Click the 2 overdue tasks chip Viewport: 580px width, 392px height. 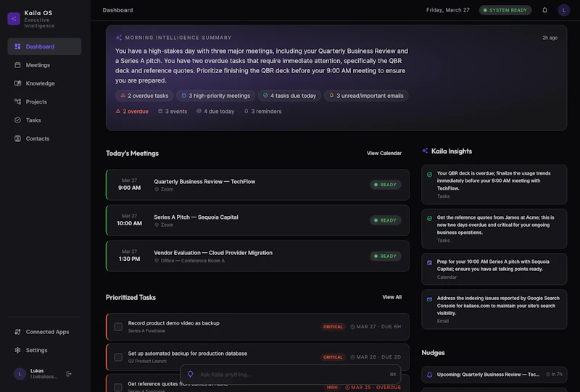[x=144, y=96]
